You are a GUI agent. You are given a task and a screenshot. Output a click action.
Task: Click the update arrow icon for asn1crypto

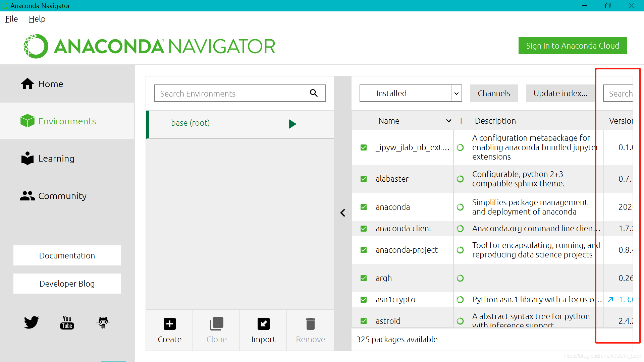point(610,300)
